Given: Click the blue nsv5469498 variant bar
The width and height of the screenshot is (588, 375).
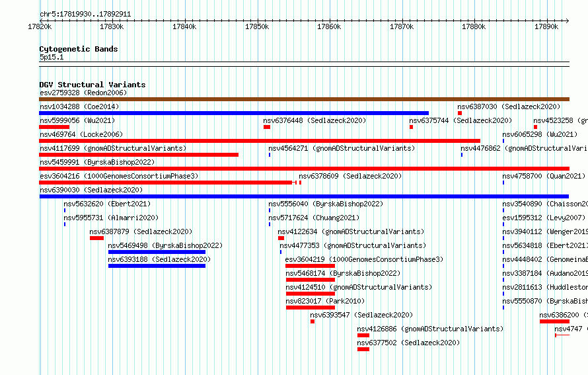Looking at the screenshot, I should click(157, 252).
